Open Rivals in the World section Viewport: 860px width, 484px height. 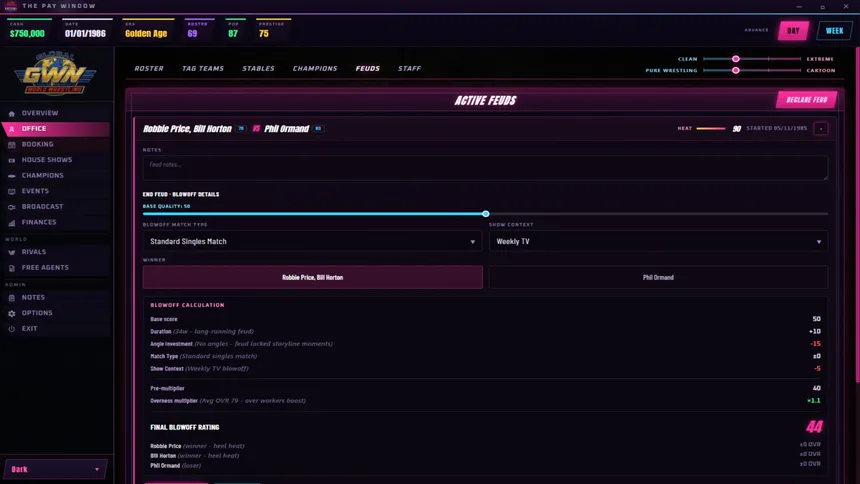55,252
